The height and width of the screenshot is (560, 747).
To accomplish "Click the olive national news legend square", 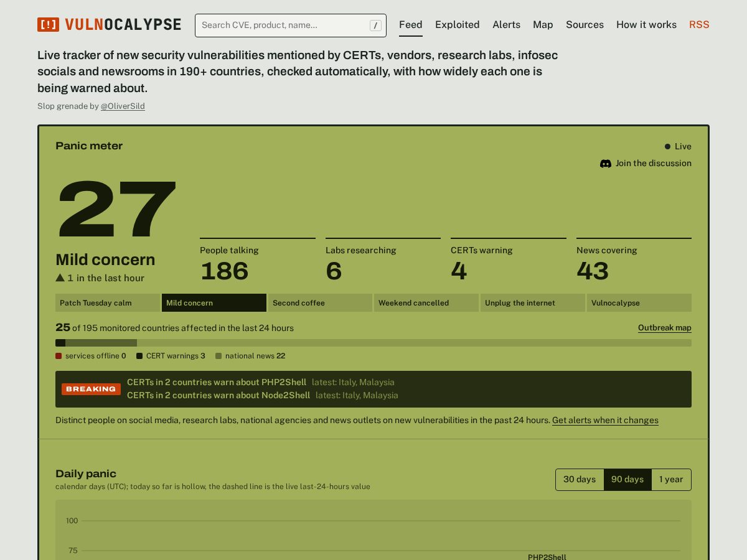I will [x=218, y=356].
